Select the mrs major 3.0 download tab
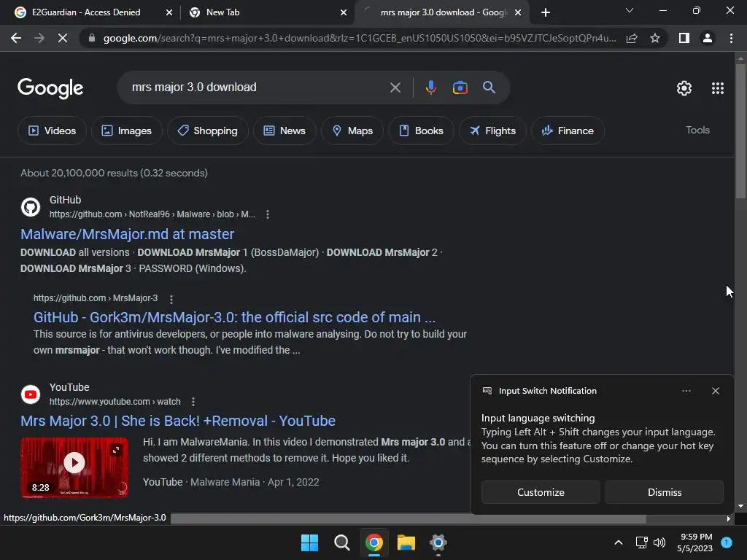Image resolution: width=747 pixels, height=560 pixels. (x=443, y=12)
